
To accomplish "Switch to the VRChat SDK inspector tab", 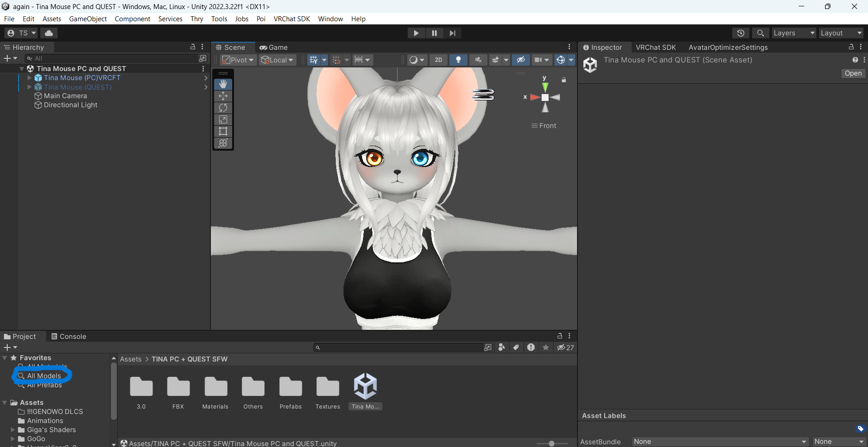I will pyautogui.click(x=656, y=48).
